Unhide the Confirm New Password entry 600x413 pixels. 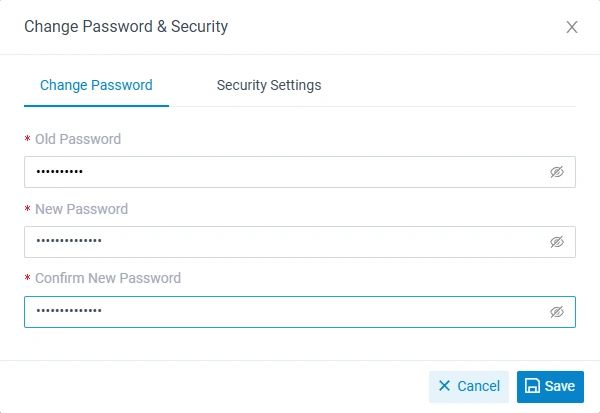[x=557, y=312]
